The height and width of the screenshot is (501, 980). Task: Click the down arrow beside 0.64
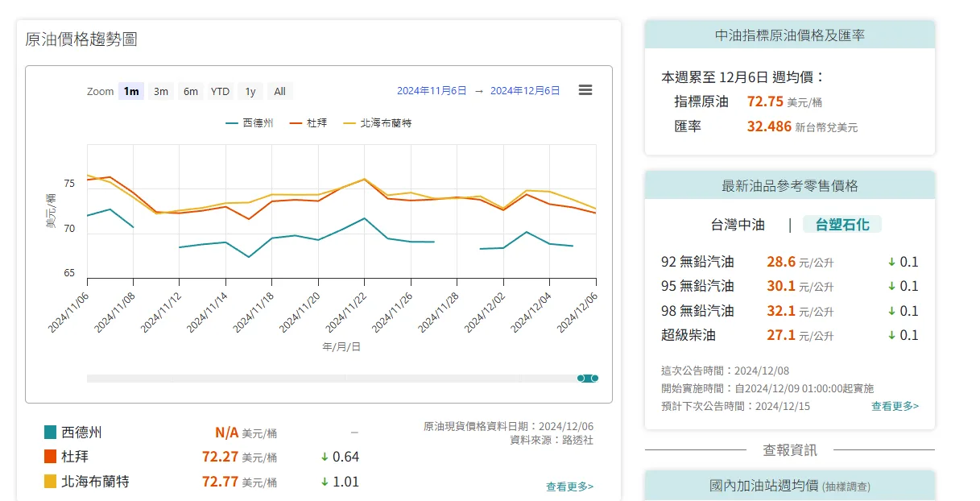point(325,457)
